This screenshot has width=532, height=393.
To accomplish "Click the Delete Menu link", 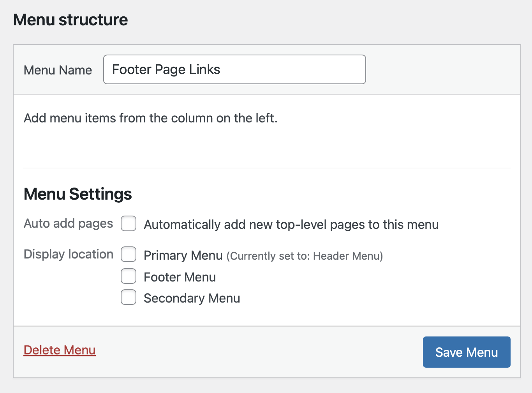I will pyautogui.click(x=60, y=350).
